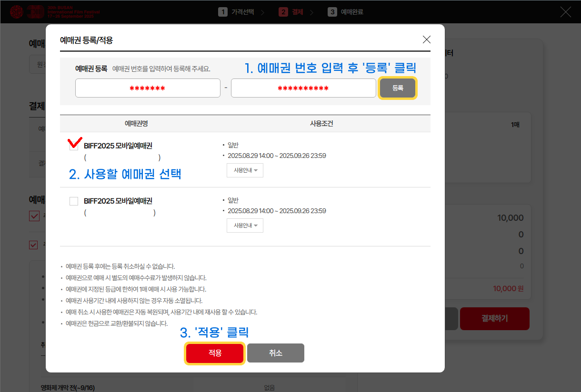Click the notice '예매권은 현금으로 교환/환불되지 않습니다.'
Screen dimensions: 581x392
click(x=116, y=323)
